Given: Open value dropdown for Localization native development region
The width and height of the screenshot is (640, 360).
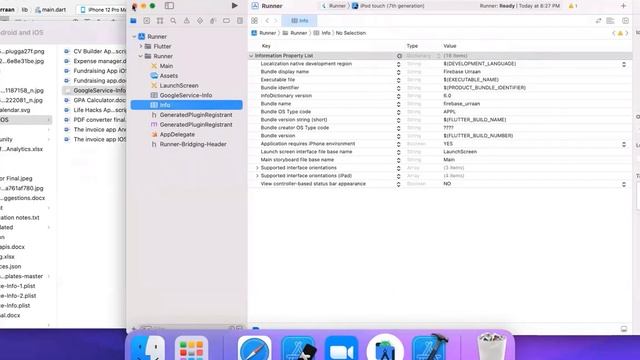Looking at the screenshot, I should click(624, 64).
